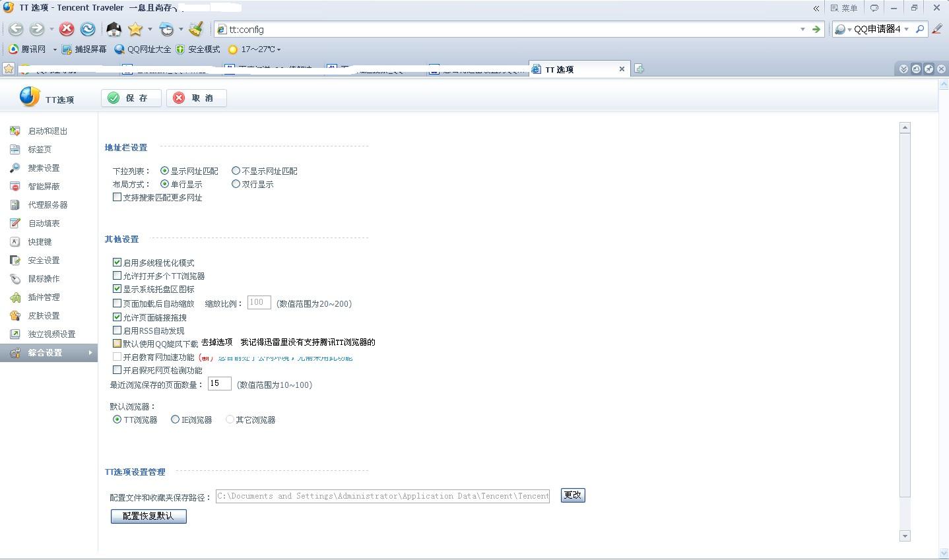Click the 取消 cancel button
This screenshot has height=560, width=949.
pyautogui.click(x=196, y=98)
